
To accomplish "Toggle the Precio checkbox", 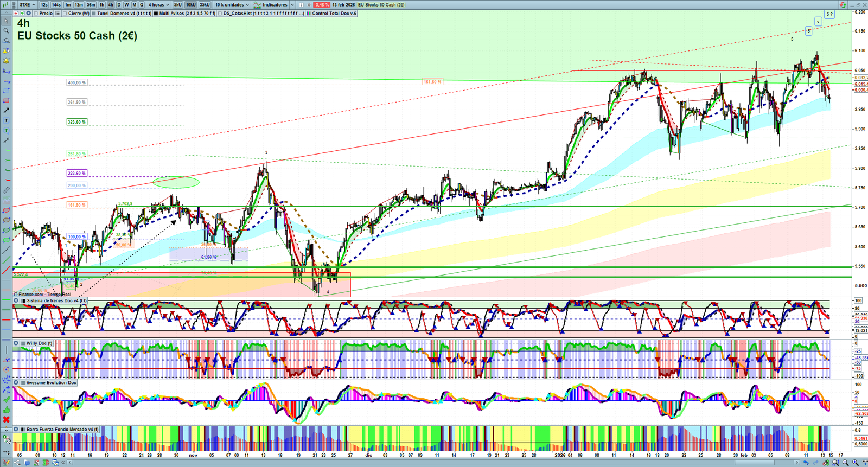I will coord(36,13).
